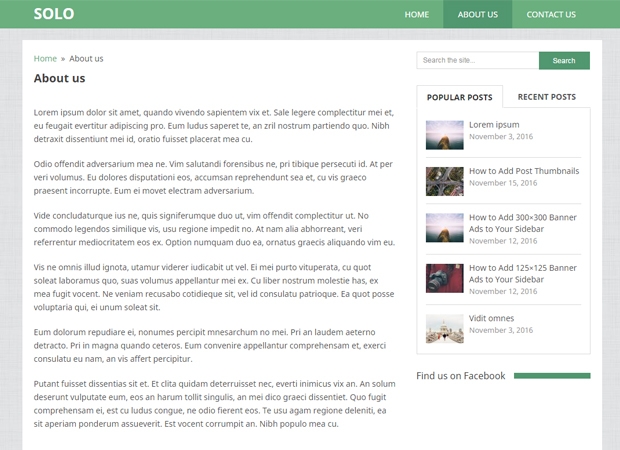Open the Vidit omnes post title
Screen dimensions: 620x450
coord(491,318)
